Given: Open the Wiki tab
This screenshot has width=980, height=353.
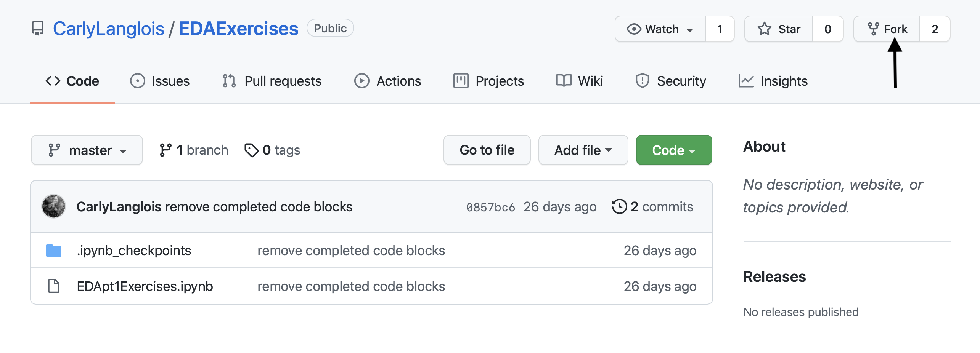Looking at the screenshot, I should point(580,81).
